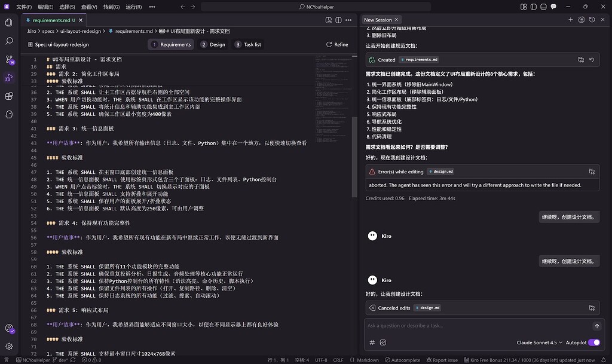Open the 文件(F) menu
The width and height of the screenshot is (612, 364).
(24, 7)
